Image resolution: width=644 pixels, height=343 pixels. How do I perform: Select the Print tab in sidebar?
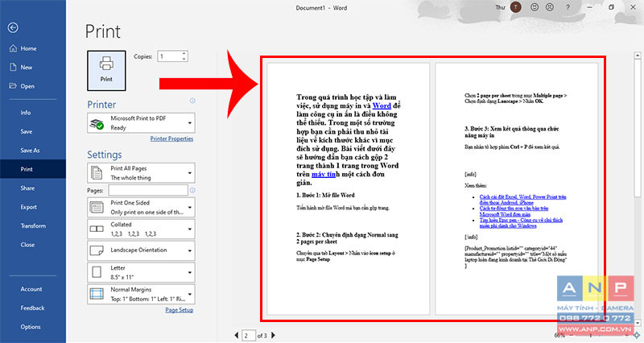click(x=33, y=169)
